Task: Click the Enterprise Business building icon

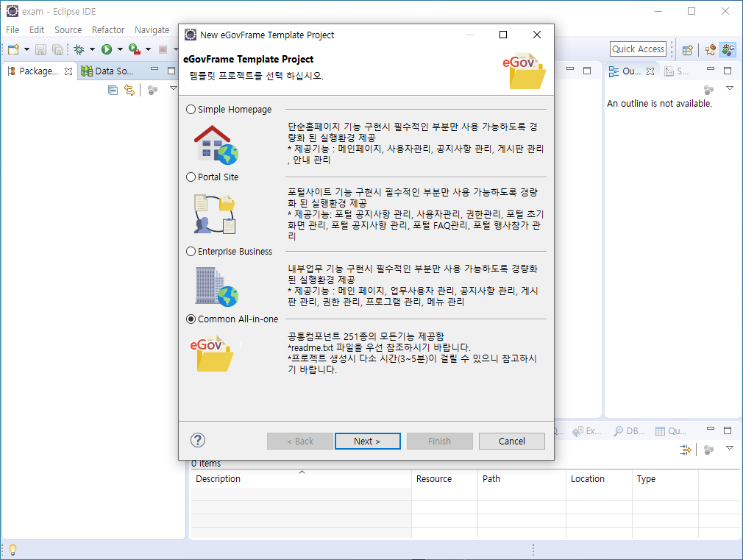Action: click(216, 286)
